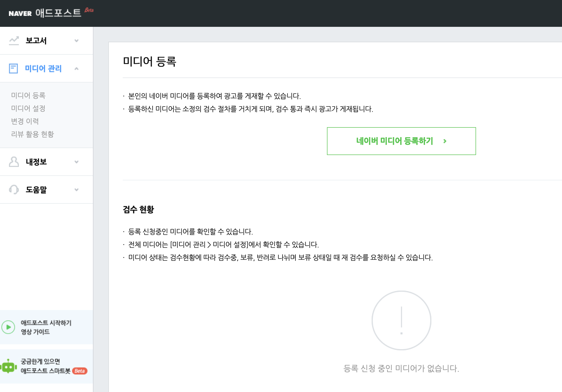Expand the 도움말 chevron
The width and height of the screenshot is (562, 392).
pyautogui.click(x=77, y=190)
